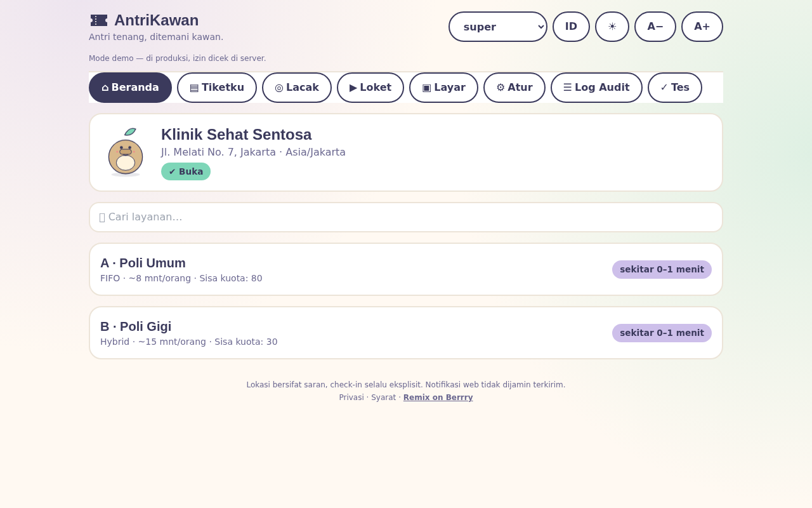Click Poli Umum's sekitar 0–1 menit badge
The width and height of the screenshot is (812, 508).
click(x=662, y=269)
